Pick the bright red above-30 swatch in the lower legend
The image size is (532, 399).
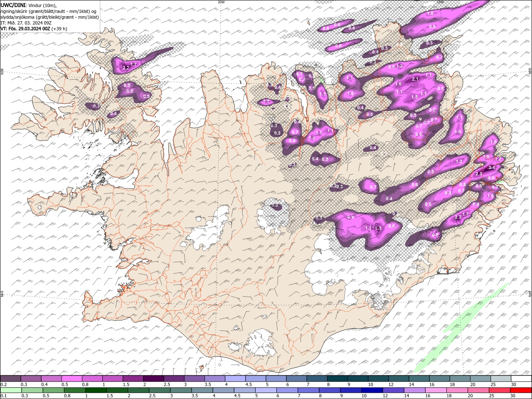pyautogui.click(x=521, y=390)
